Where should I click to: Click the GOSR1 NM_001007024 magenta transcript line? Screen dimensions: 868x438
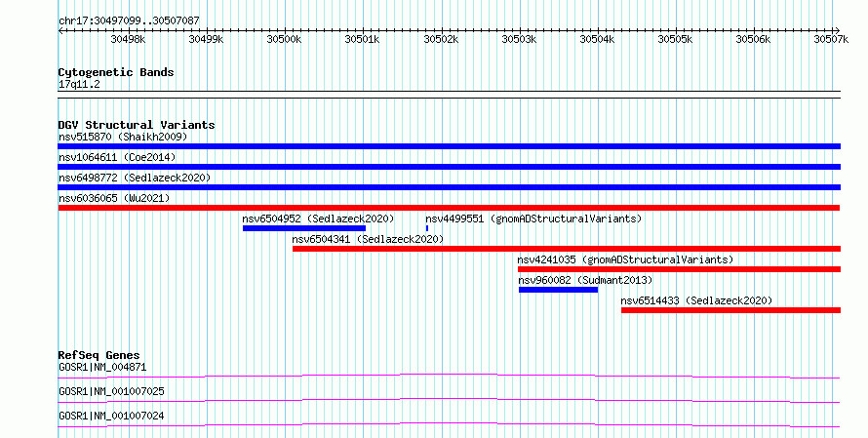tap(449, 424)
